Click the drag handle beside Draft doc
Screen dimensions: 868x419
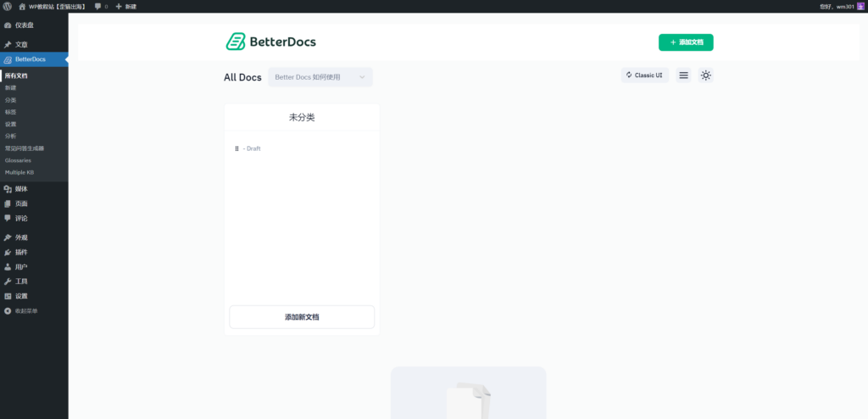(237, 148)
